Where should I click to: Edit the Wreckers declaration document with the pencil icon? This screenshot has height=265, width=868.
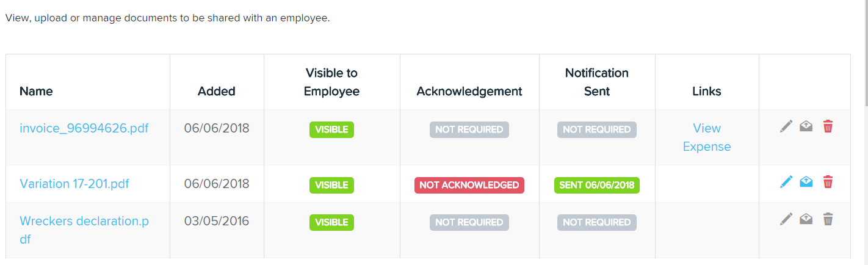pos(786,219)
